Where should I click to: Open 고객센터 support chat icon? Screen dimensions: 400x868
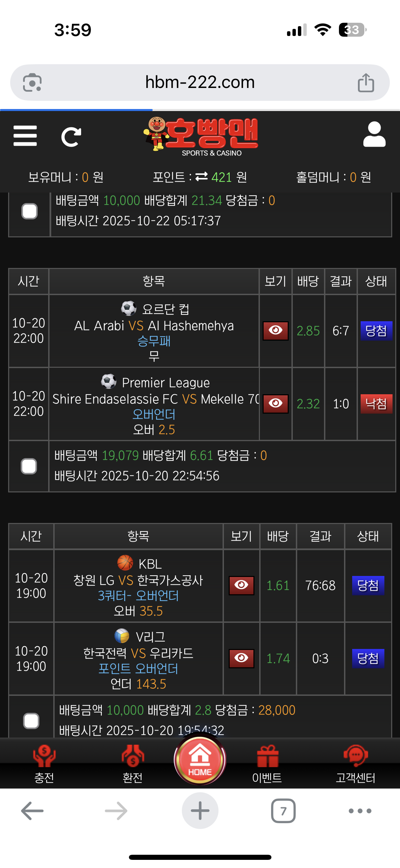click(356, 756)
